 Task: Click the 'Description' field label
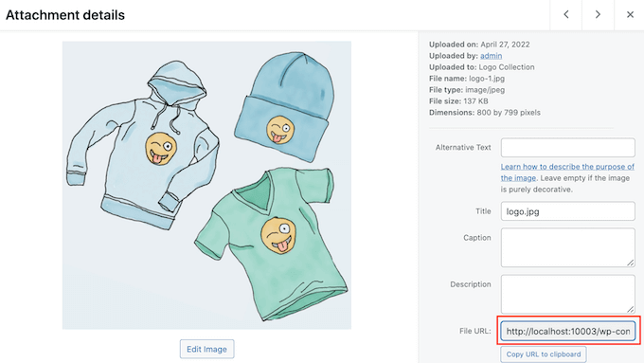click(x=471, y=284)
